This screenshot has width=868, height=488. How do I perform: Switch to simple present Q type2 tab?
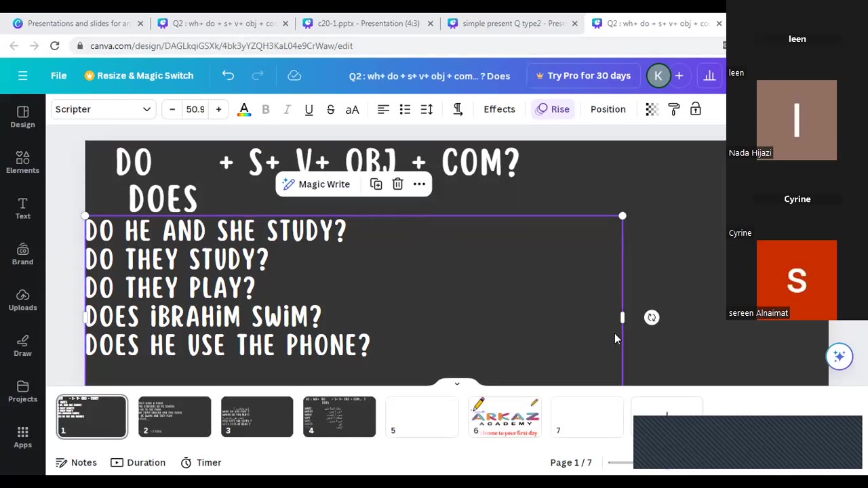(513, 23)
